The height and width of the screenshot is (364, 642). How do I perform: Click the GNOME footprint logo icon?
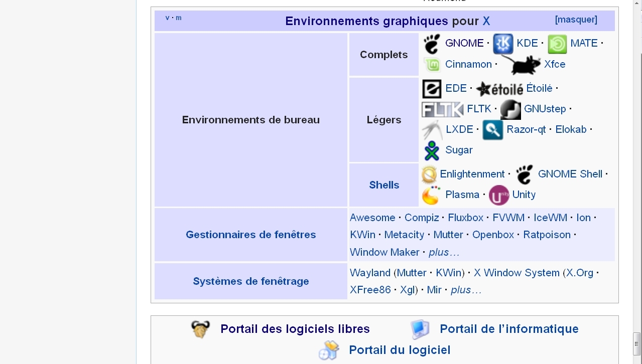pos(431,44)
